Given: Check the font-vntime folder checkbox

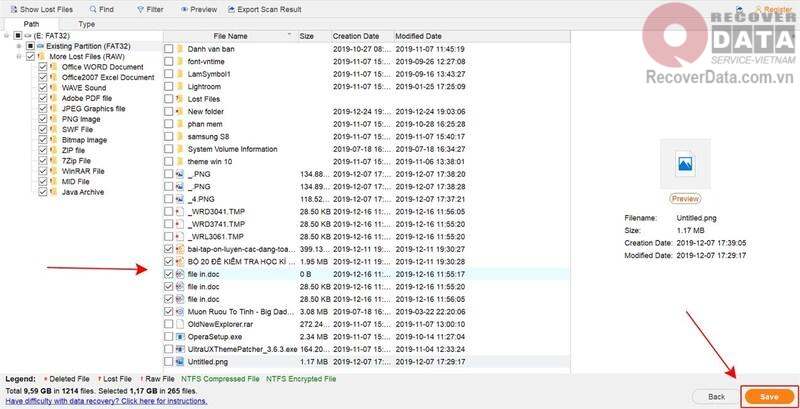Looking at the screenshot, I should [169, 62].
